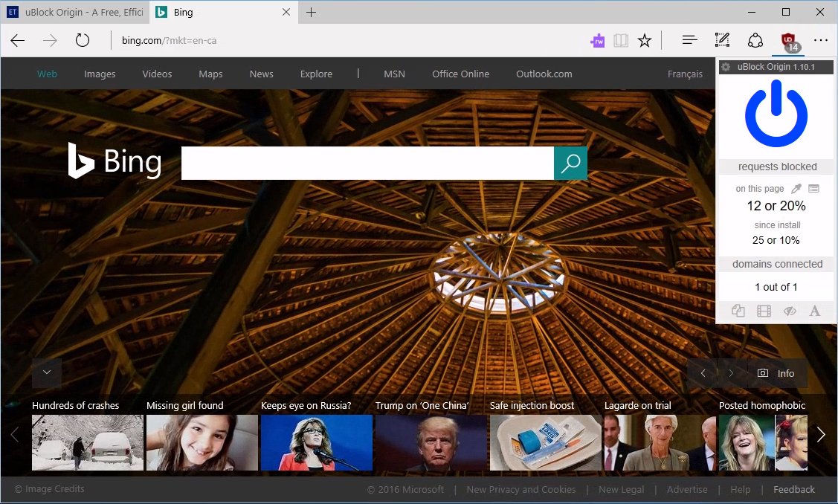Open New Privacy and Cookies link
The height and width of the screenshot is (504, 838).
click(x=521, y=490)
